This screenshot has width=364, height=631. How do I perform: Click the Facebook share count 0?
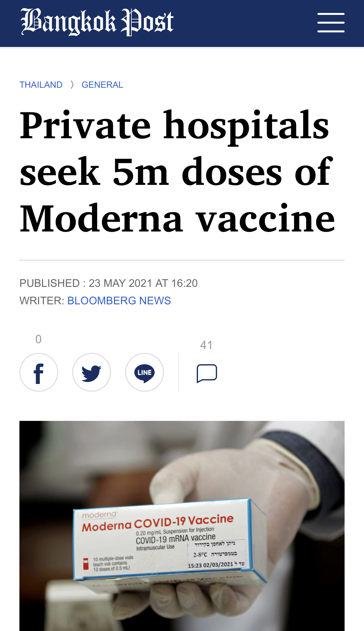[x=39, y=339]
